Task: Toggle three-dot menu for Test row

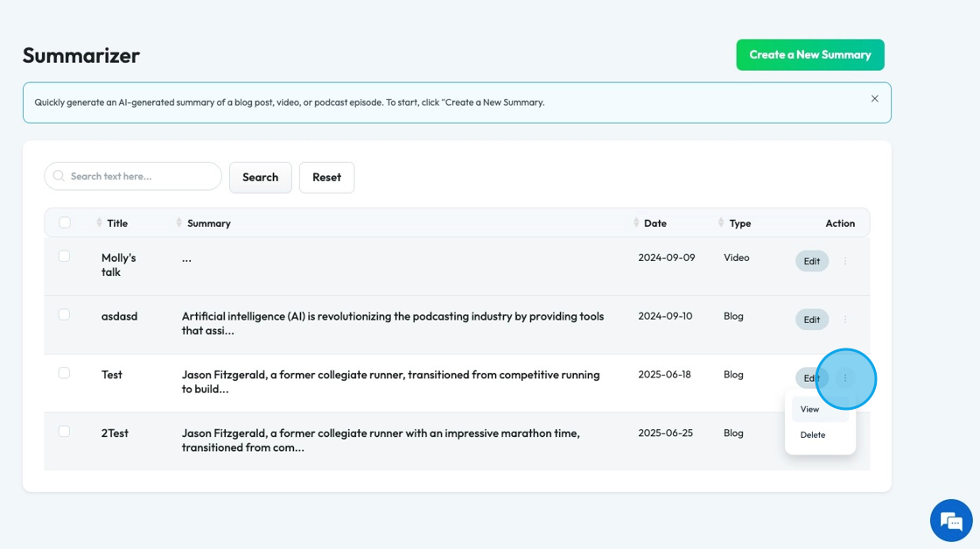Action: 845,378
